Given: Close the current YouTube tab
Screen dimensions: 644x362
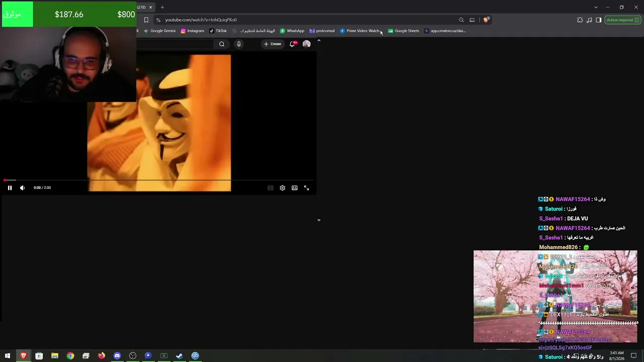Looking at the screenshot, I should coord(150,7).
